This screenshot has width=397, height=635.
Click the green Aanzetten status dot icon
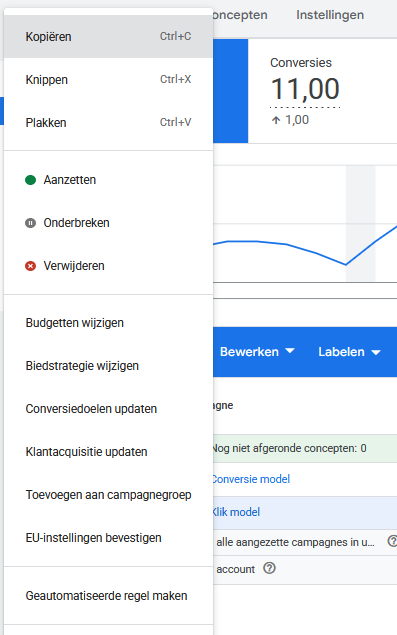coord(30,180)
